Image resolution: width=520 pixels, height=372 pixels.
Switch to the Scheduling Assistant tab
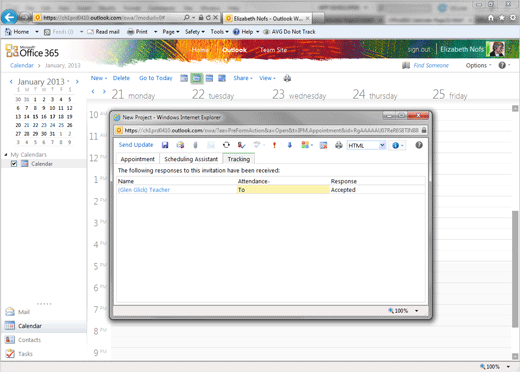tap(191, 159)
